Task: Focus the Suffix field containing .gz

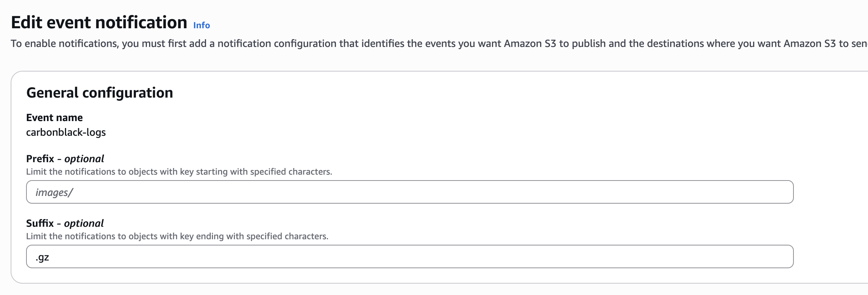Action: pos(409,256)
